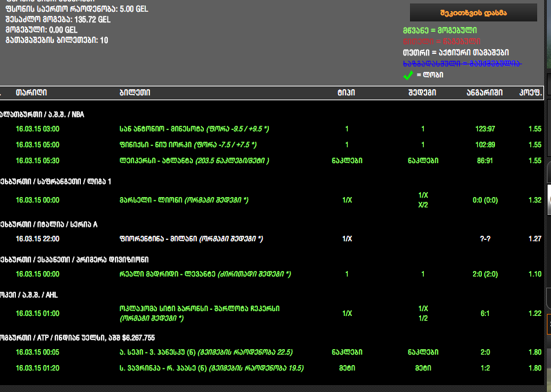Click the red წითელი = წაგებული legend entry

pyautogui.click(x=442, y=41)
